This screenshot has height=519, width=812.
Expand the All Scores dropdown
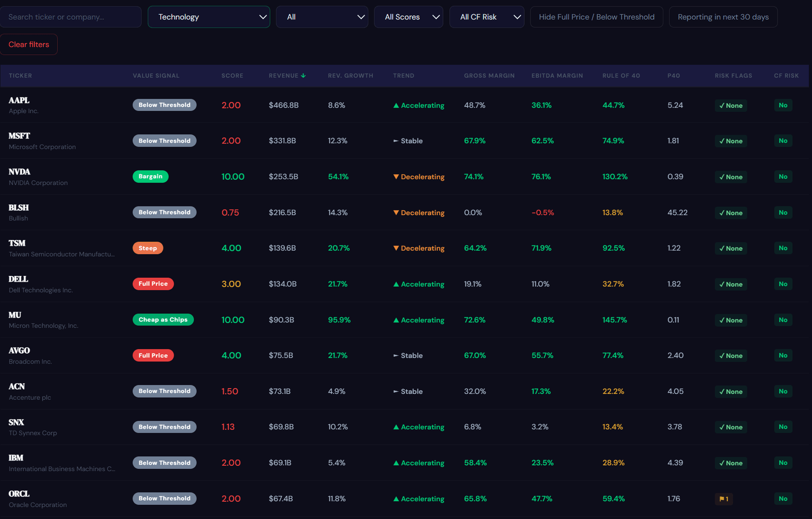pyautogui.click(x=409, y=17)
